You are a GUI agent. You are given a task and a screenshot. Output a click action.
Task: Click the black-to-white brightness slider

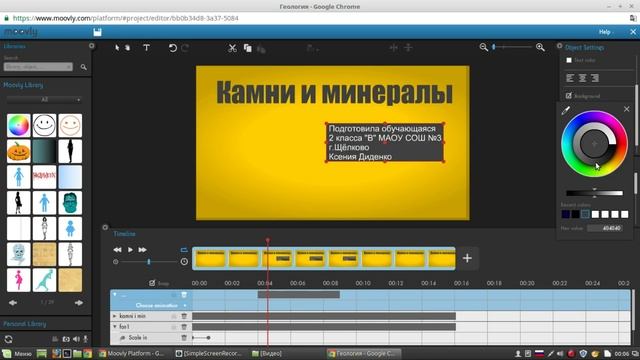click(594, 193)
